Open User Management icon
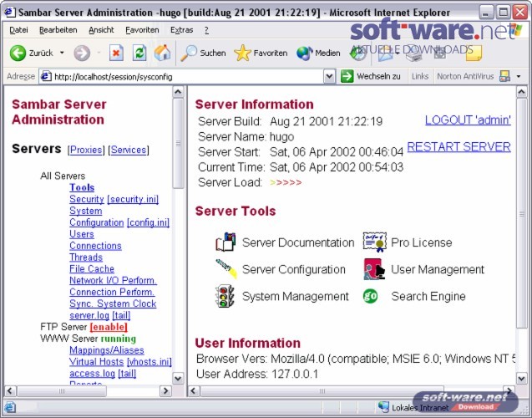The height and width of the screenshot is (418, 532). tap(374, 269)
